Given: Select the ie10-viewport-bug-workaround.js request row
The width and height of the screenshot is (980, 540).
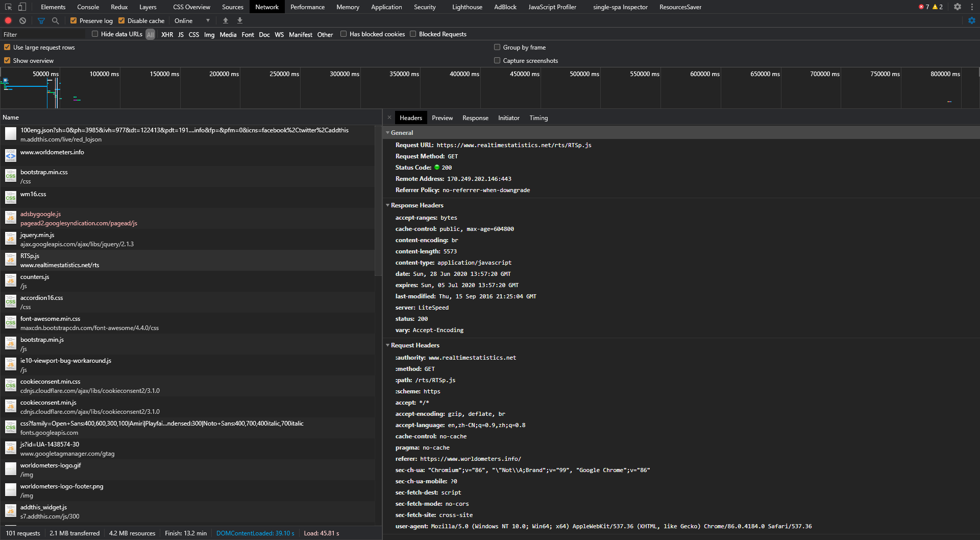Looking at the screenshot, I should (188, 365).
